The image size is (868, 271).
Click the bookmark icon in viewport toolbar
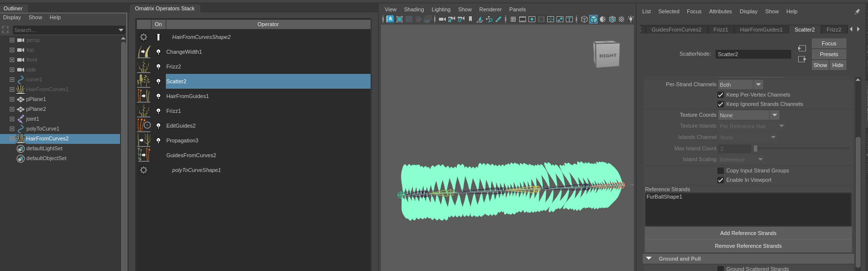[x=470, y=19]
